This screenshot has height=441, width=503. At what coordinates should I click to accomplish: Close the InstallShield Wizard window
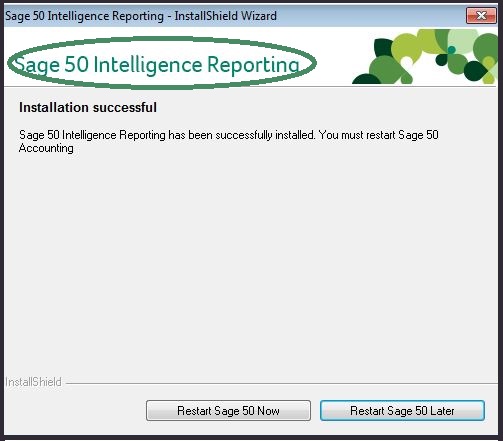pyautogui.click(x=481, y=16)
